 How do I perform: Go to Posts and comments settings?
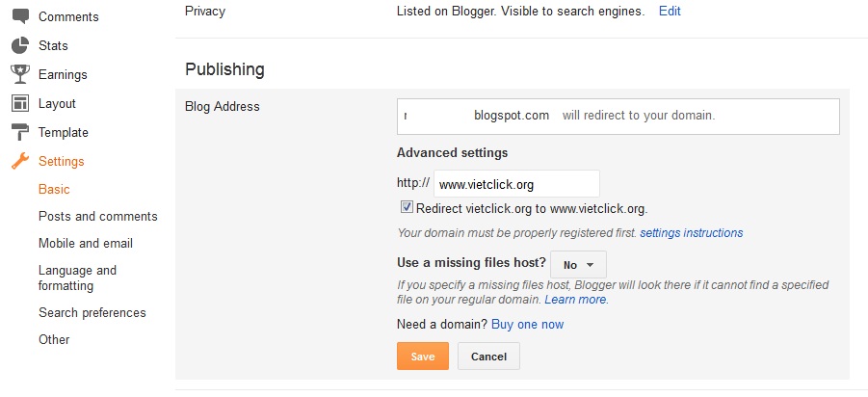(97, 217)
